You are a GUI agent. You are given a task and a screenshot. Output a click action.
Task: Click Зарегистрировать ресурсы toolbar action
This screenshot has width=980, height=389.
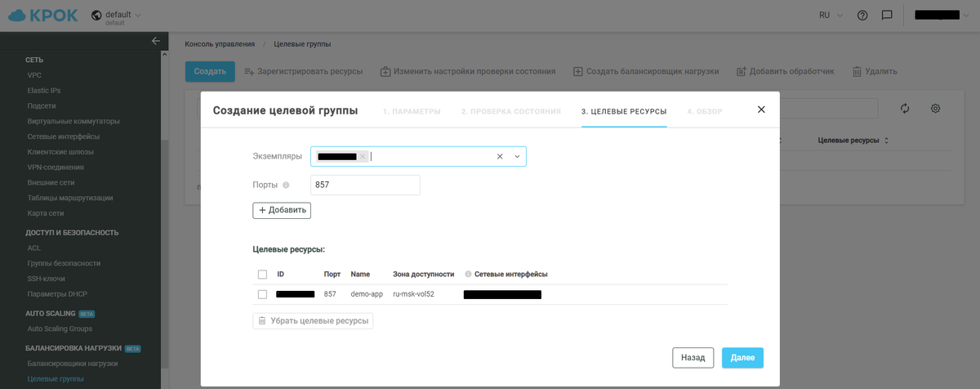304,71
